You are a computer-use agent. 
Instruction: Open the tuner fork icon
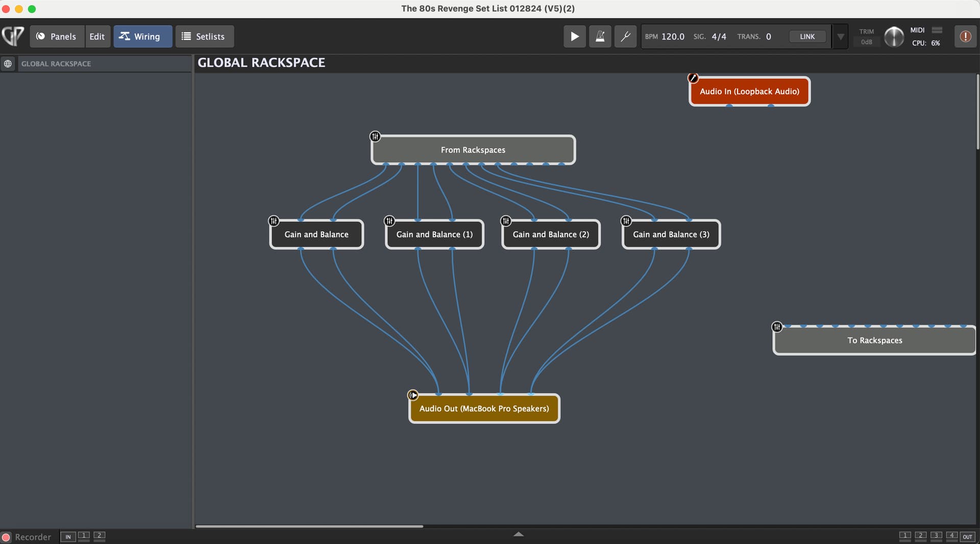click(x=625, y=36)
